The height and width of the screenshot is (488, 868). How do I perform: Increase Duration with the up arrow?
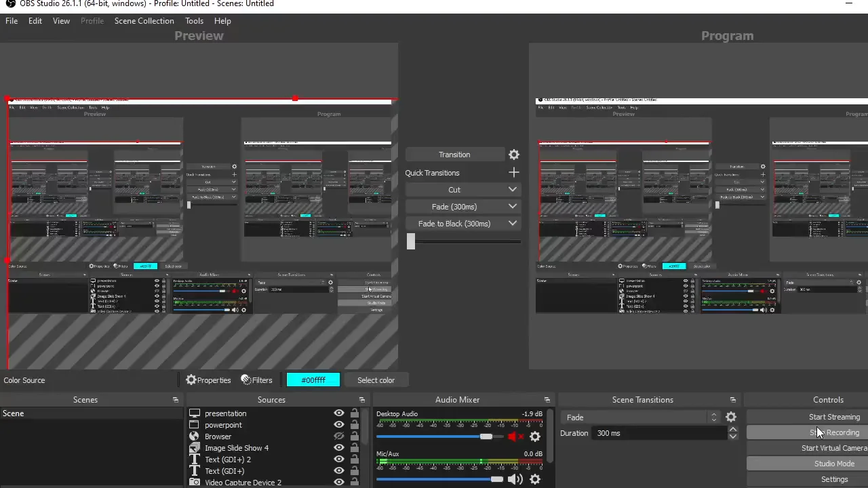pos(733,430)
